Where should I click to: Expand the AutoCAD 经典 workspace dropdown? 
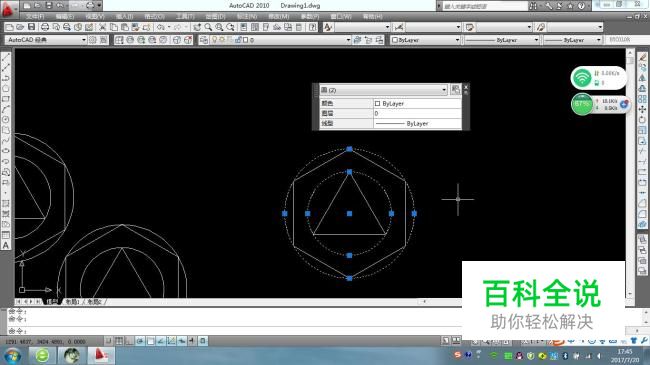pyautogui.click(x=46, y=40)
